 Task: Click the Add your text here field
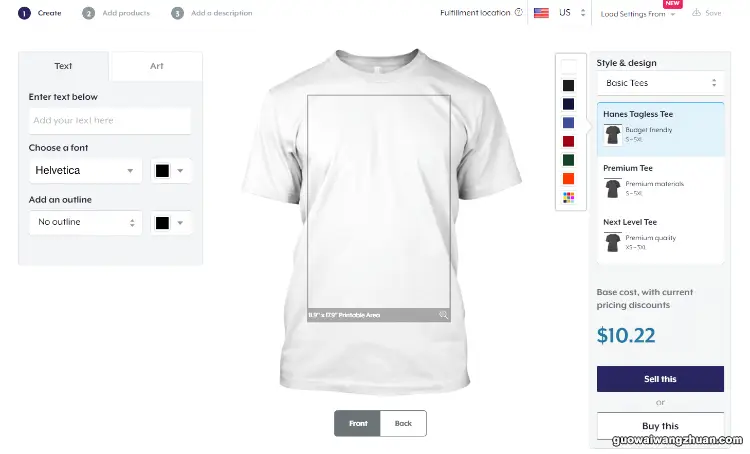[110, 121]
